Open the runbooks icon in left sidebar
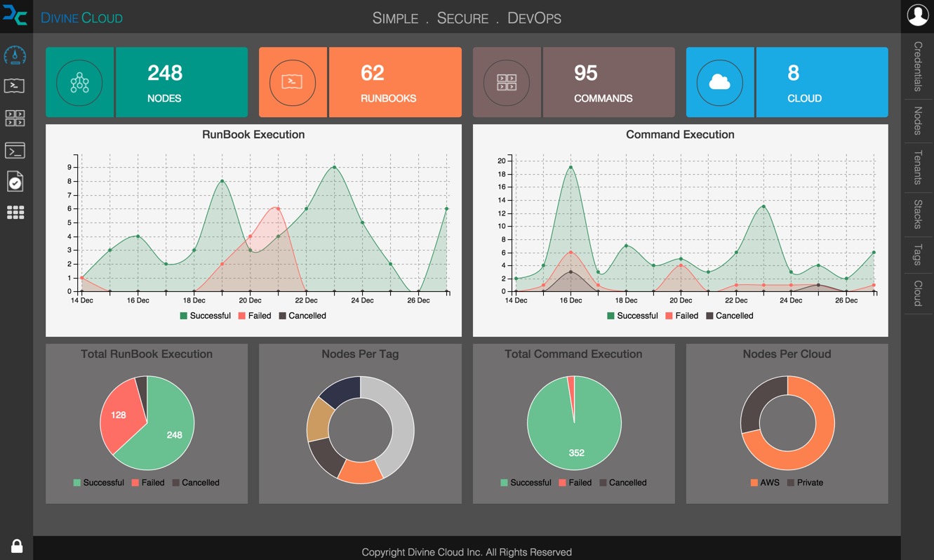Viewport: 934px width, 560px height. pos(15,86)
